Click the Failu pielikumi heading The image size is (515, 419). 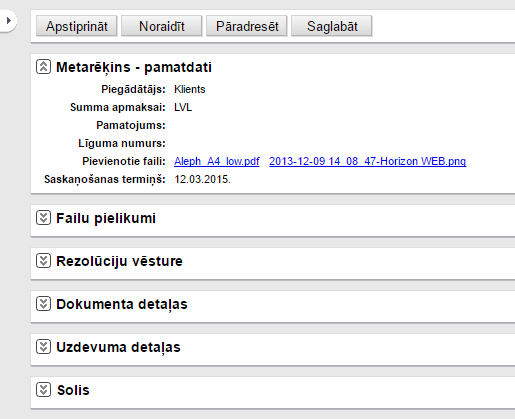point(106,218)
